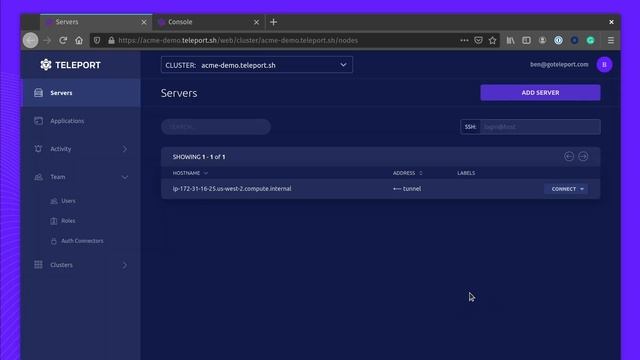Click the Applications window icon
The height and width of the screenshot is (360, 640).
[x=38, y=121]
